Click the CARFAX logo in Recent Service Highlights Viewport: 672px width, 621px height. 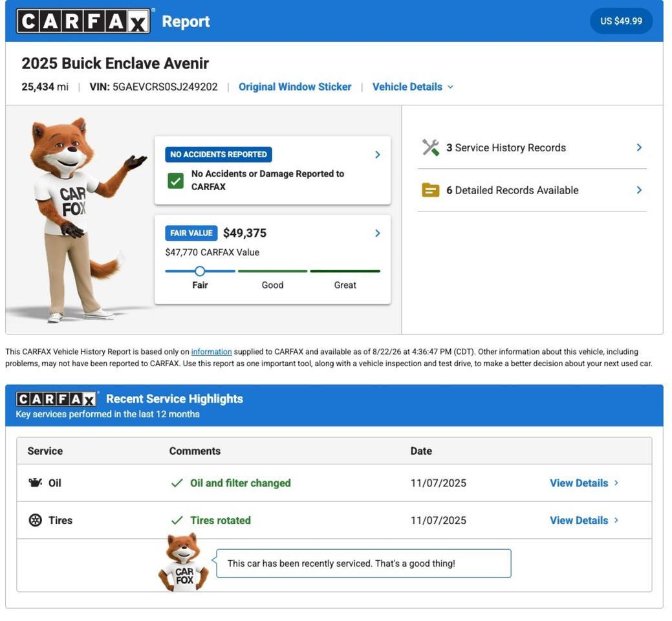[x=56, y=399]
